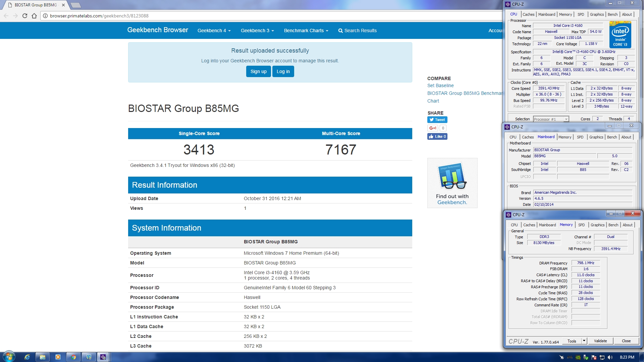Expand the Benchmark Charts menu
The width and height of the screenshot is (644, 362).
coord(306,31)
